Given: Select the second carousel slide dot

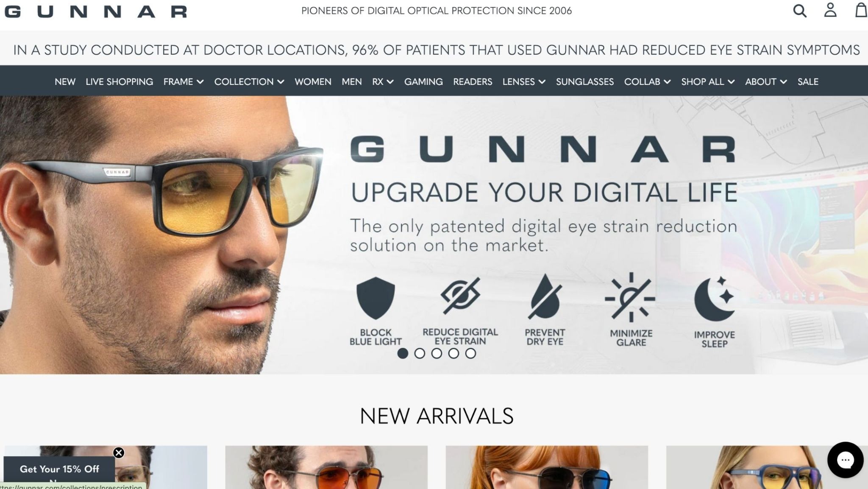Looking at the screenshot, I should coord(420,353).
